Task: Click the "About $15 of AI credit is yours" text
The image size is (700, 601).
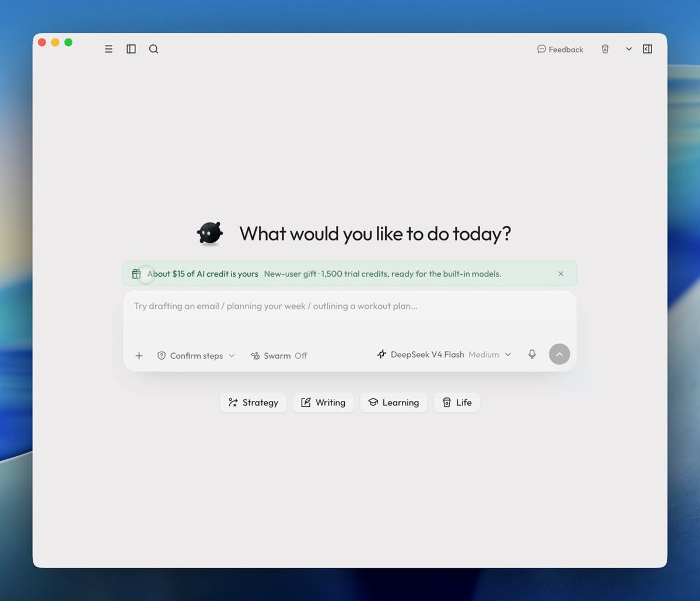Action: 202,274
